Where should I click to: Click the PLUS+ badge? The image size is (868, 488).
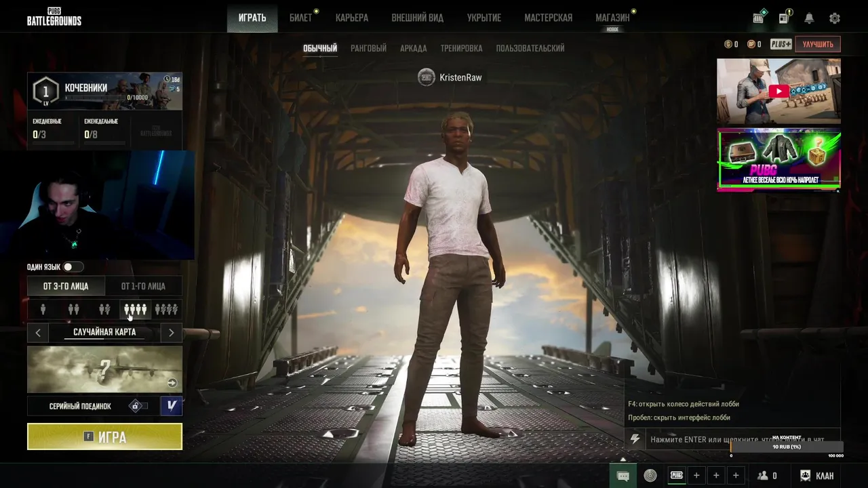pyautogui.click(x=781, y=44)
